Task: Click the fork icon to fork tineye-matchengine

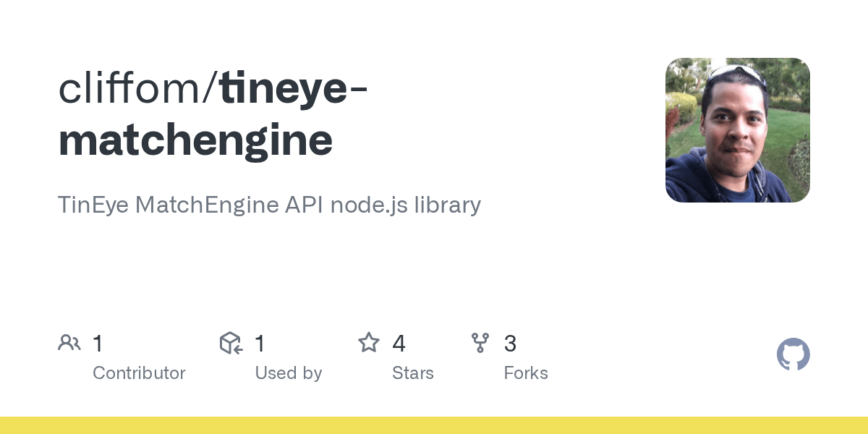Action: point(480,343)
